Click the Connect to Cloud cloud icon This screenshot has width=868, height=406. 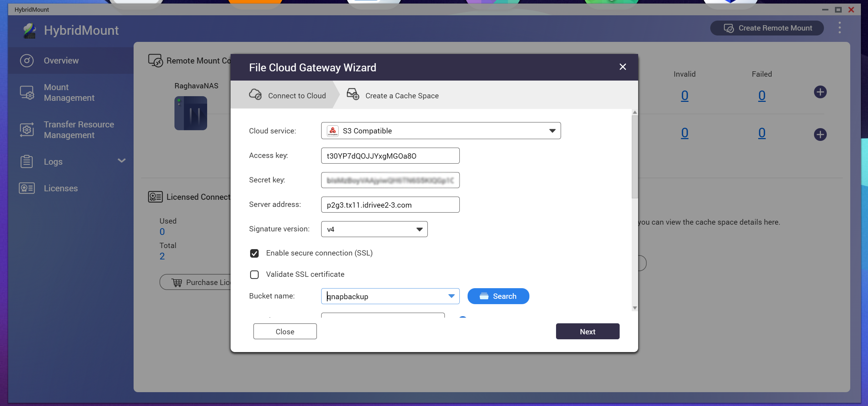pyautogui.click(x=255, y=95)
